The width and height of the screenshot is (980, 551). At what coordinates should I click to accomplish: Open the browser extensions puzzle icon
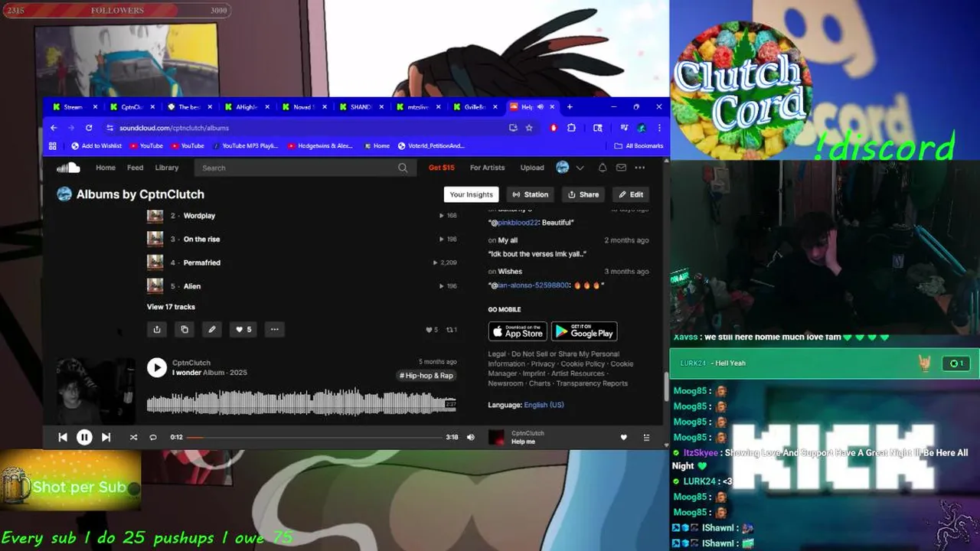[571, 128]
